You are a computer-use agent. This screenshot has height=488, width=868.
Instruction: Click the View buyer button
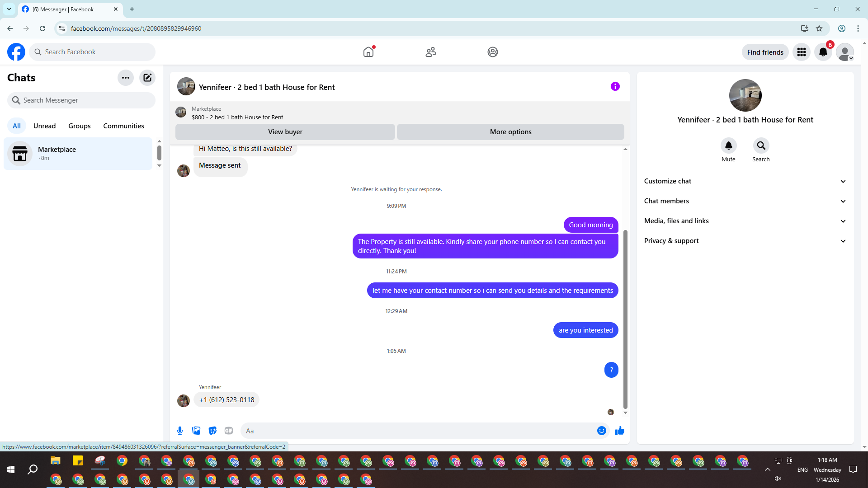click(285, 132)
